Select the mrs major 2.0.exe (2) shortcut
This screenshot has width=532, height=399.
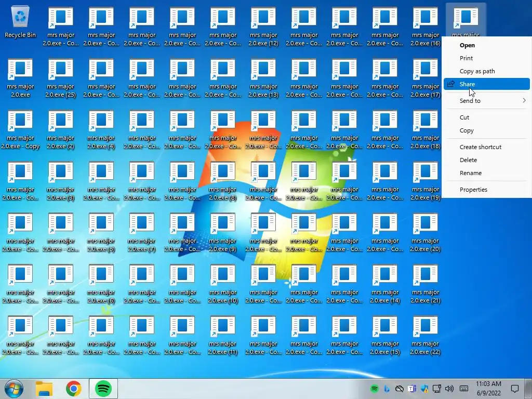[x=61, y=130]
